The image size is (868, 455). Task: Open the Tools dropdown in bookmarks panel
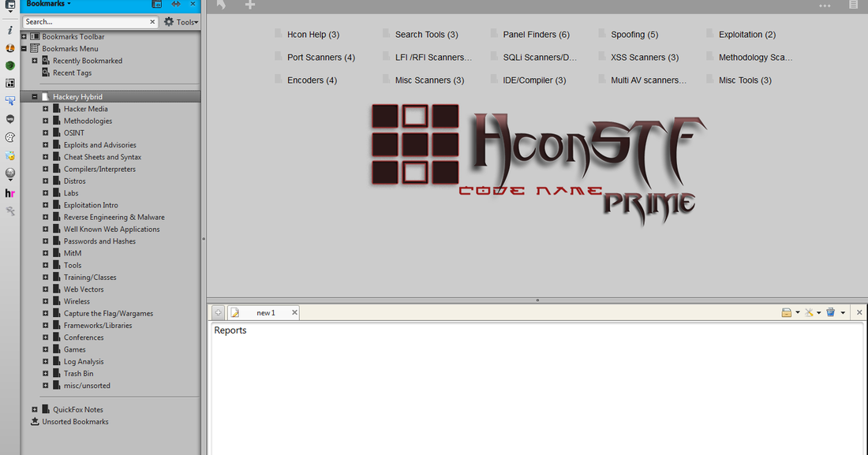click(x=181, y=22)
